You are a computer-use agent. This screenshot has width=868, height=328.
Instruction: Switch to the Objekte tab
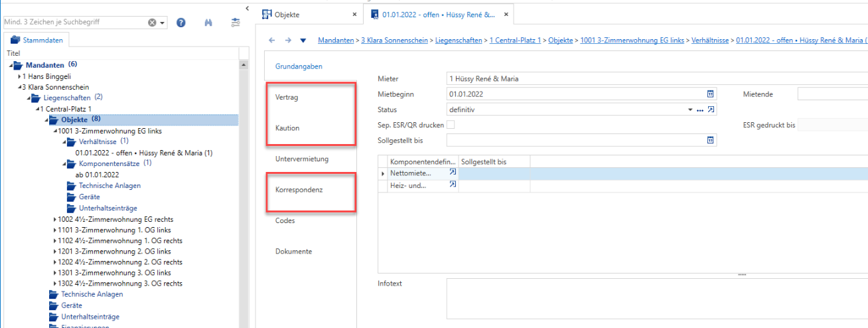[x=287, y=13]
